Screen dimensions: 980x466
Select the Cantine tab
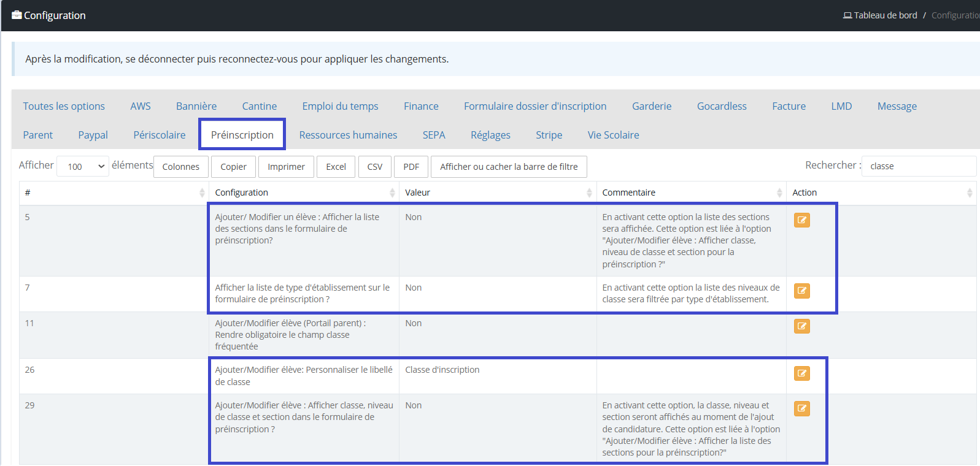pyautogui.click(x=260, y=106)
